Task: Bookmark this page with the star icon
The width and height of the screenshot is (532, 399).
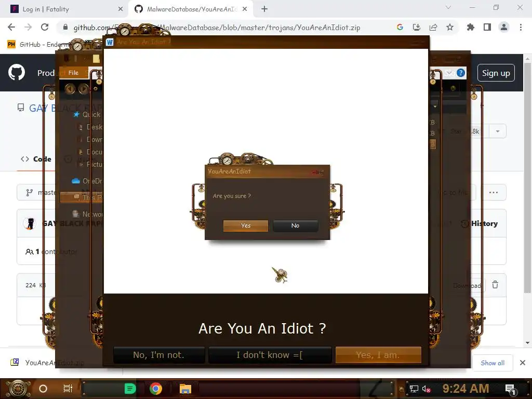Action: (x=450, y=27)
